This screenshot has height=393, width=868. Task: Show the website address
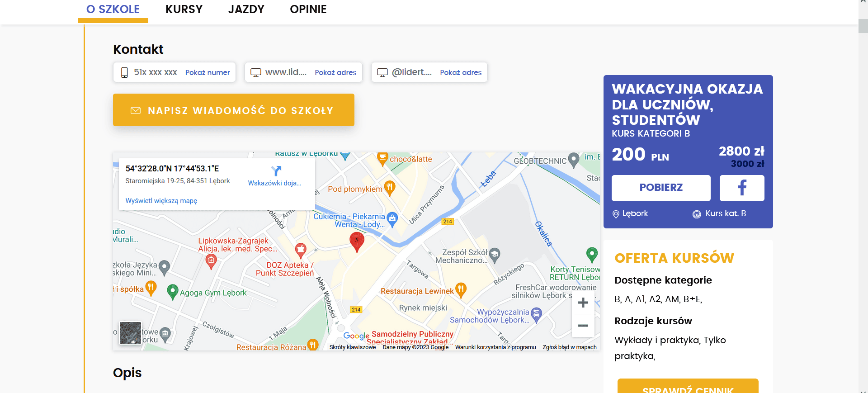click(335, 72)
